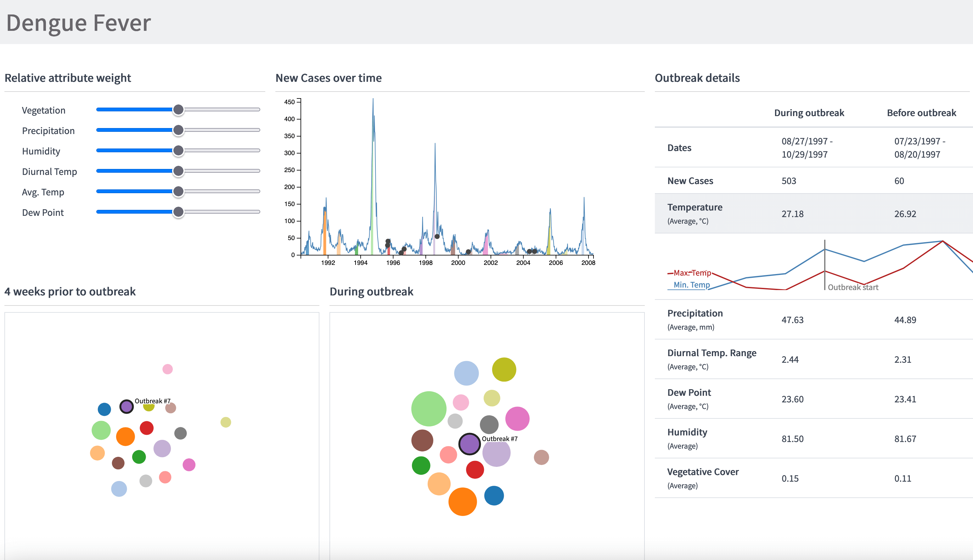The width and height of the screenshot is (973, 560).
Task: Select the dark gray bubble in 4 weeks prior panel
Action: [180, 433]
